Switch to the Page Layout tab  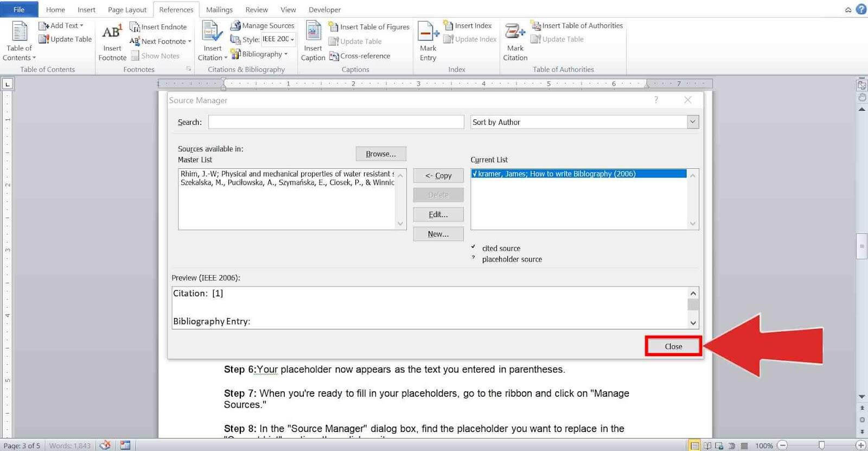coord(127,10)
